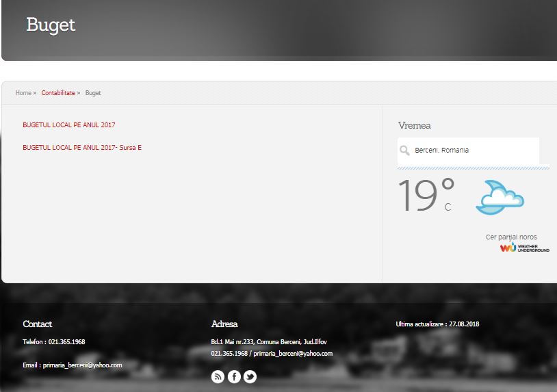Toggle the C temperature unit

[x=448, y=207]
